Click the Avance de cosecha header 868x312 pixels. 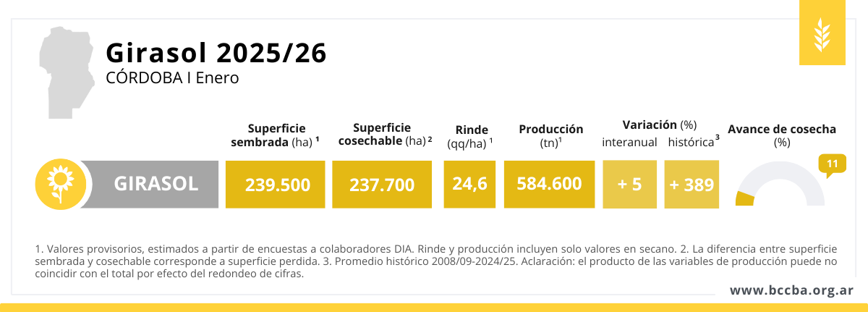coord(781,135)
